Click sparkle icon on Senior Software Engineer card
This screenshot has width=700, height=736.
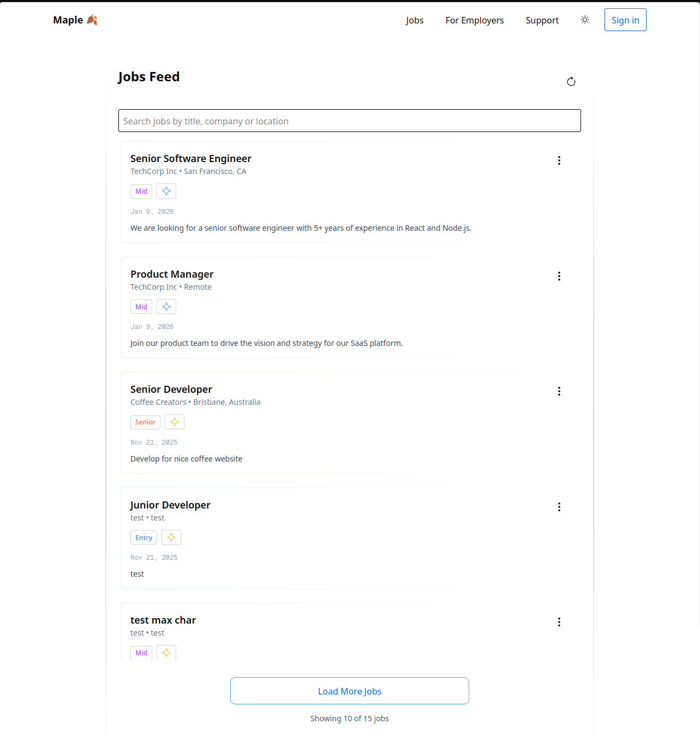point(166,191)
